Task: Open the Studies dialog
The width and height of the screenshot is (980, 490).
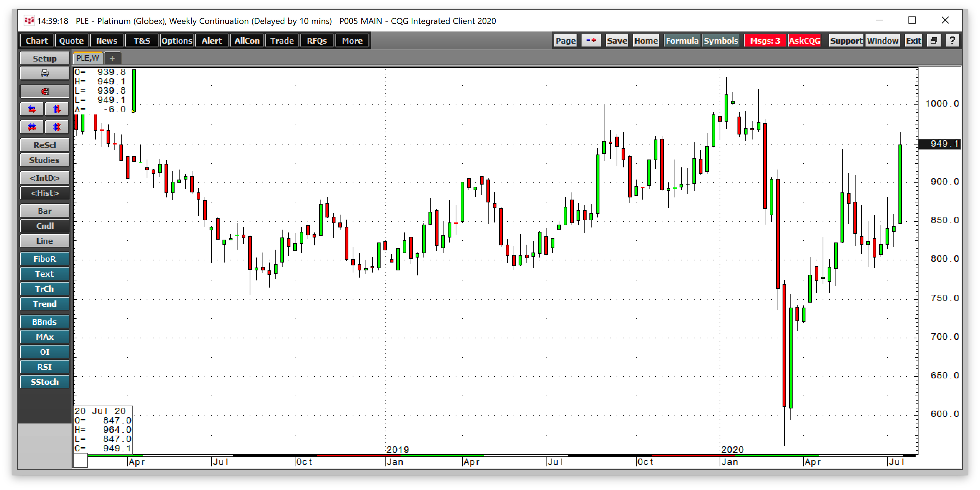Action: [44, 160]
